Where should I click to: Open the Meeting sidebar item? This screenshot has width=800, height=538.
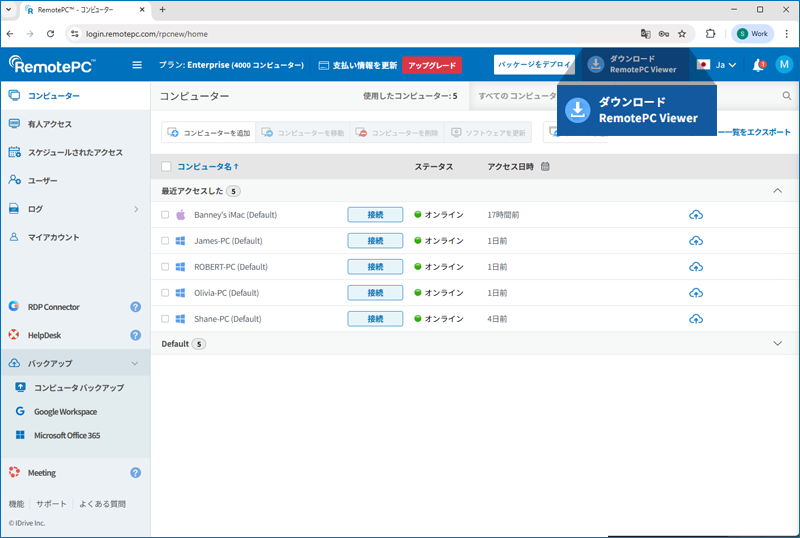[x=42, y=473]
